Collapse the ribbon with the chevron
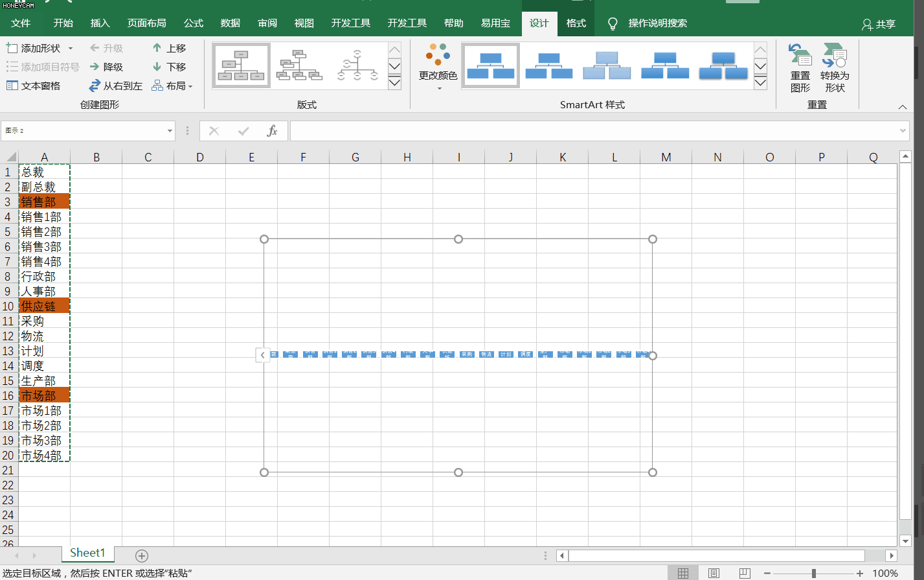 903,107
